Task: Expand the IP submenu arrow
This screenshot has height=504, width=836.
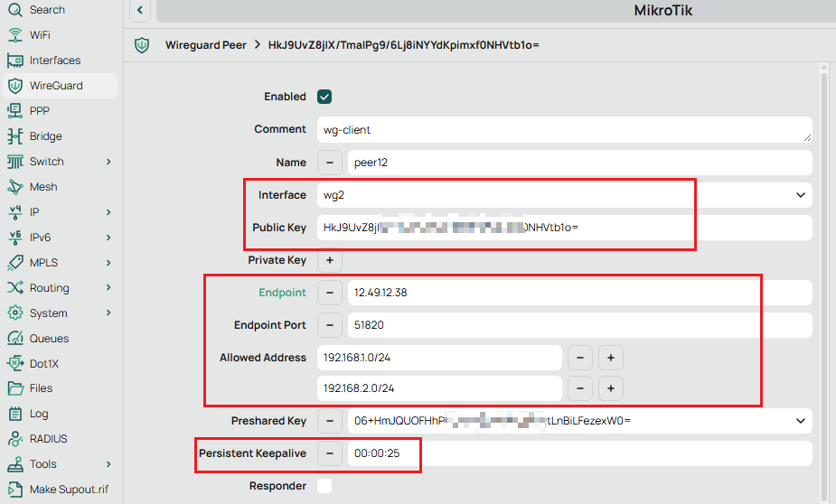Action: pos(108,212)
